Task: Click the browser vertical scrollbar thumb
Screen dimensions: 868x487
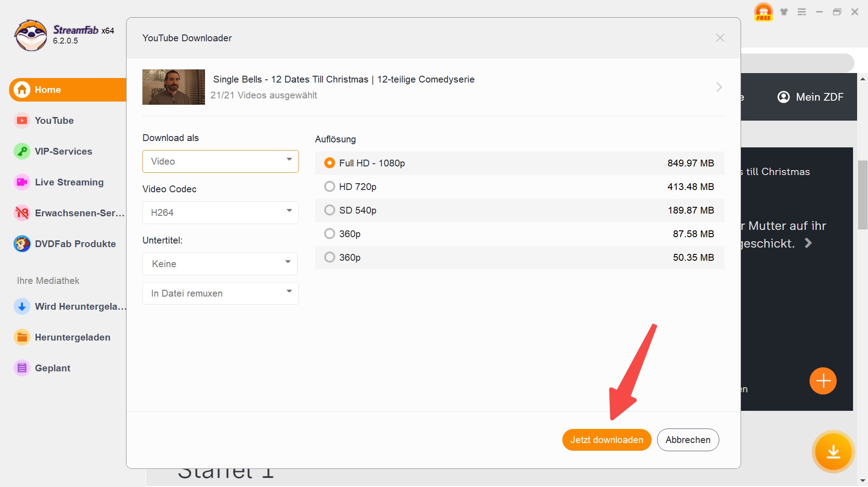Action: point(863,195)
